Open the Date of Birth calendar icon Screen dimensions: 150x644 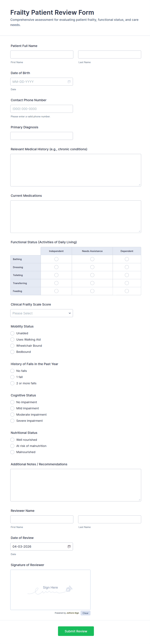tap(69, 82)
